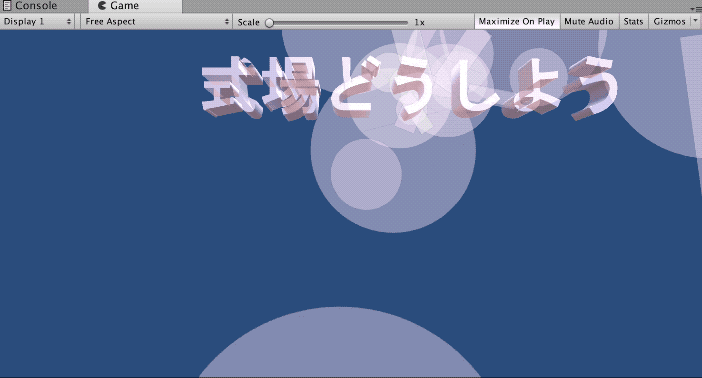This screenshot has width=702, height=378.
Task: Open the Free Aspect ratio dropdown
Action: click(157, 21)
